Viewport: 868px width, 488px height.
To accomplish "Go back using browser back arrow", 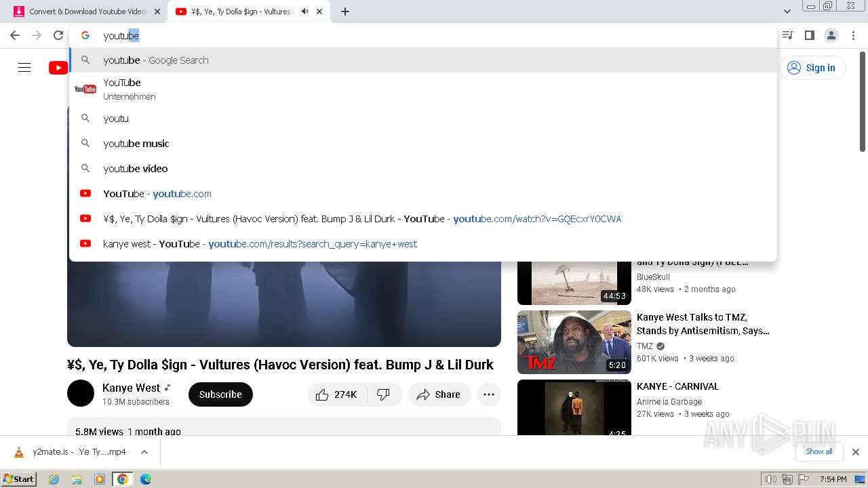I will pyautogui.click(x=15, y=35).
